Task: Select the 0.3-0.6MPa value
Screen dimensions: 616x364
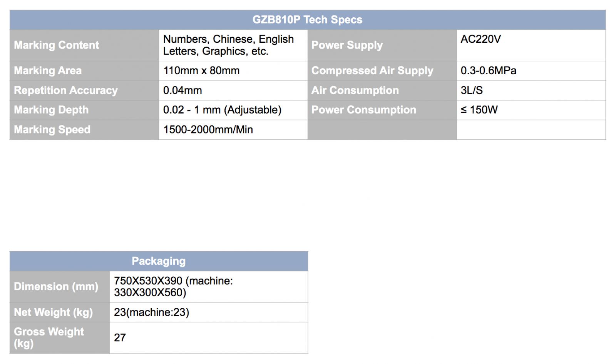Action: click(x=488, y=71)
